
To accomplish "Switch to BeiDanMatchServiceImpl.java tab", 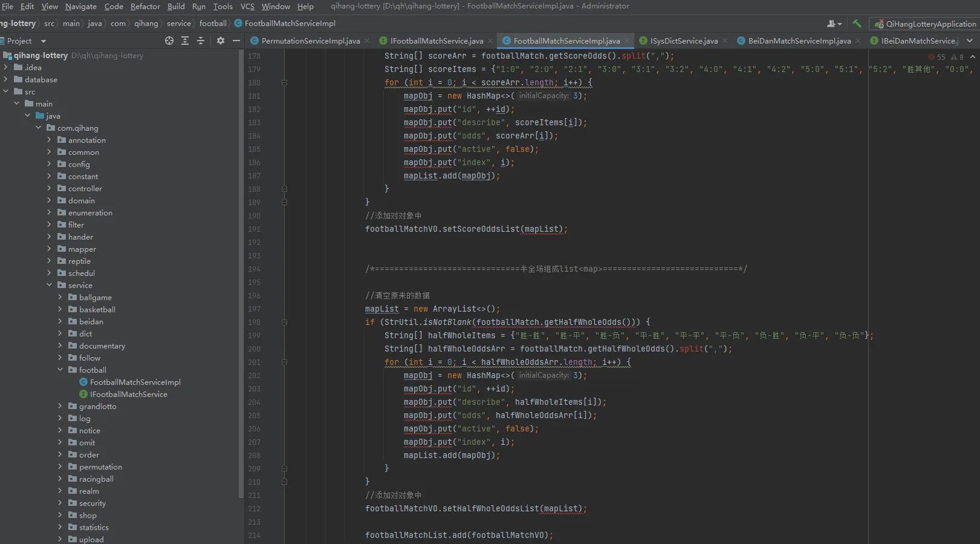I will (x=799, y=41).
